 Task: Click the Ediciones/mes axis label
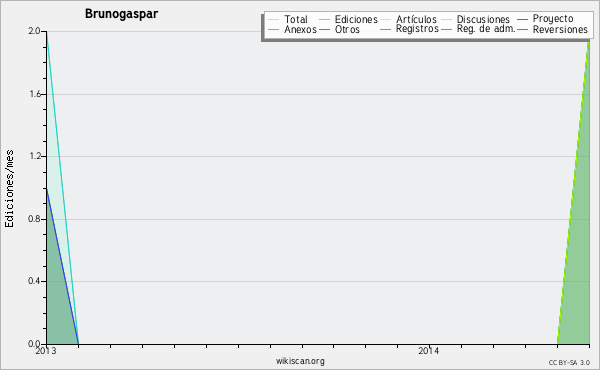click(9, 189)
